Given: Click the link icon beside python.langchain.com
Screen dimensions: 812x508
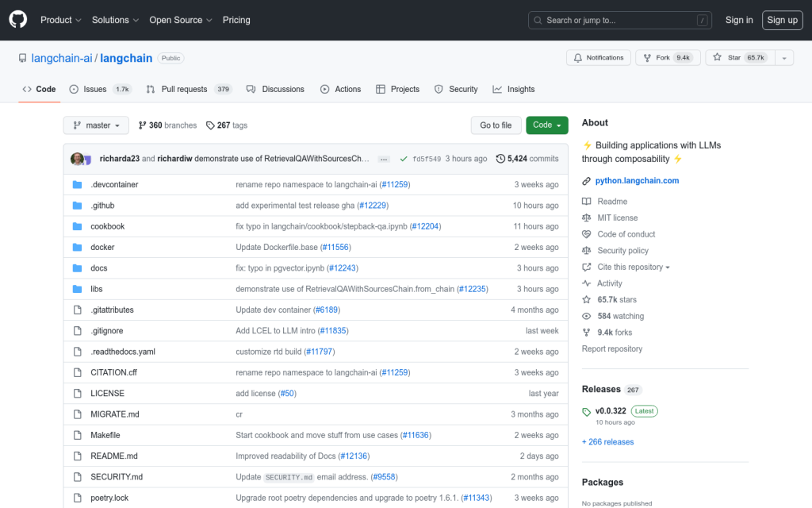Looking at the screenshot, I should coord(586,181).
